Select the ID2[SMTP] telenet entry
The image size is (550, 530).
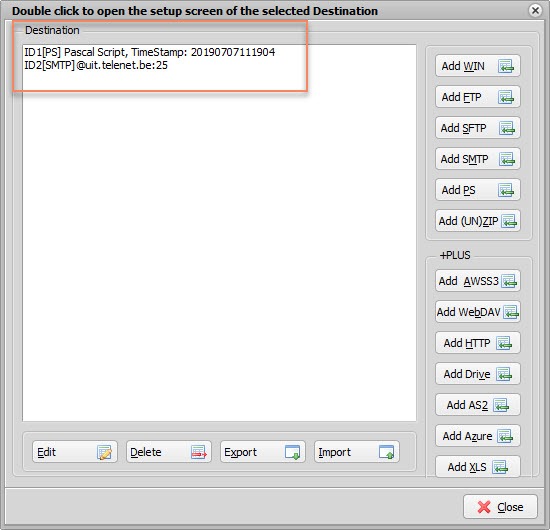pyautogui.click(x=96, y=65)
